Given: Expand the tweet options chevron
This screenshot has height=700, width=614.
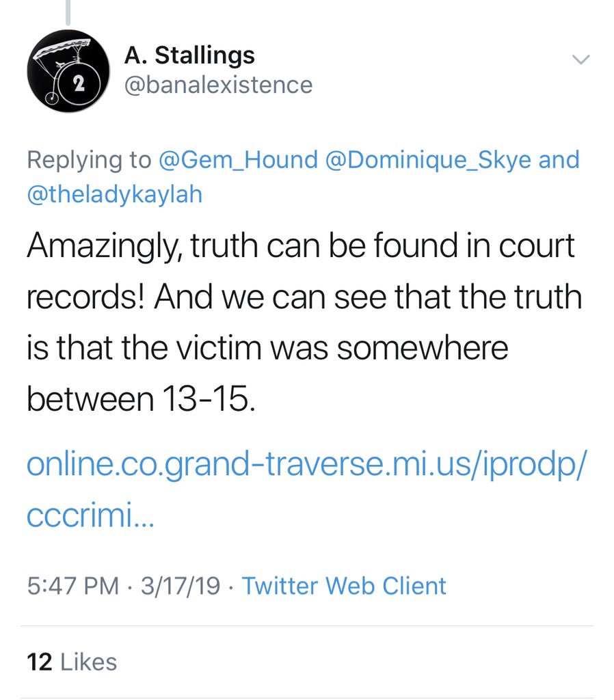Looking at the screenshot, I should click(580, 60).
